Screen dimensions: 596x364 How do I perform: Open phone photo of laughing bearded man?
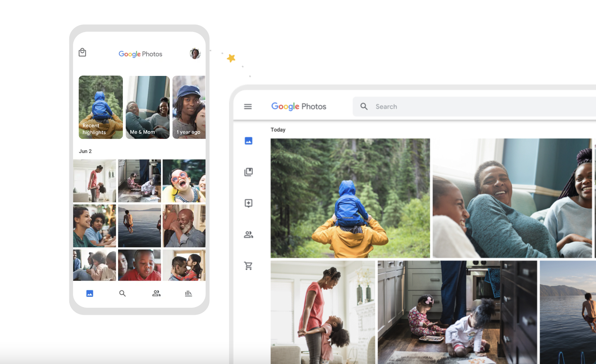pyautogui.click(x=184, y=226)
